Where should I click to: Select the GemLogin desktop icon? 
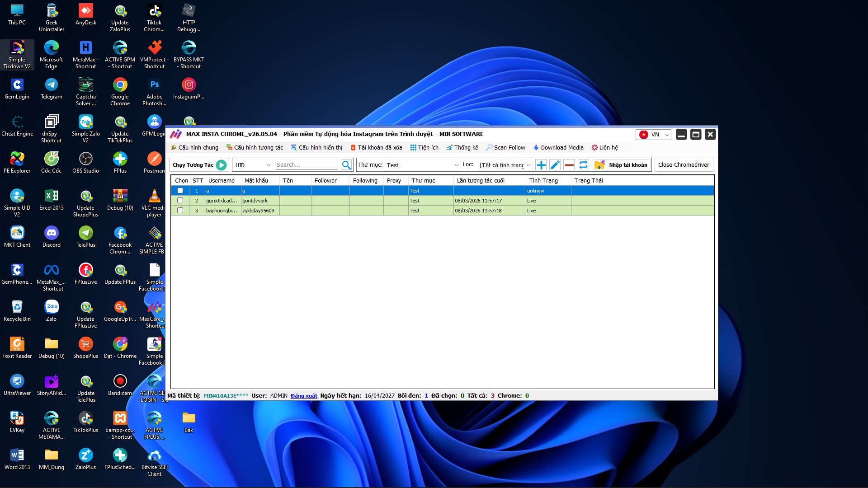coord(17,89)
